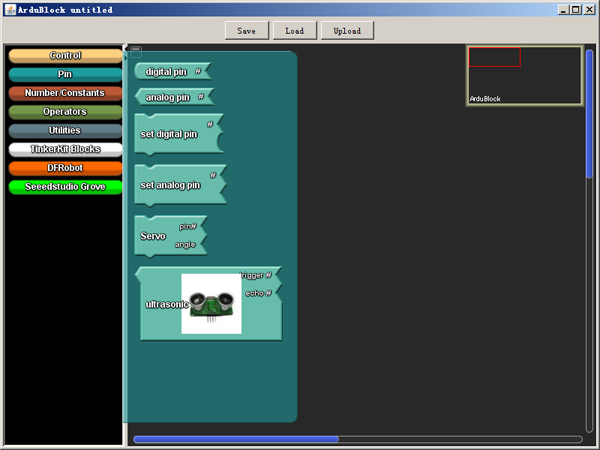Open the Utilities category

tap(65, 131)
